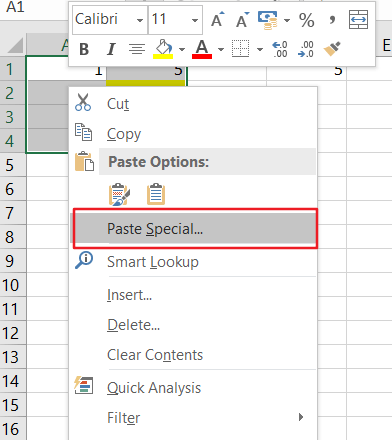Click the Select All corner triangle
The width and height of the screenshot is (392, 440).
[14, 45]
